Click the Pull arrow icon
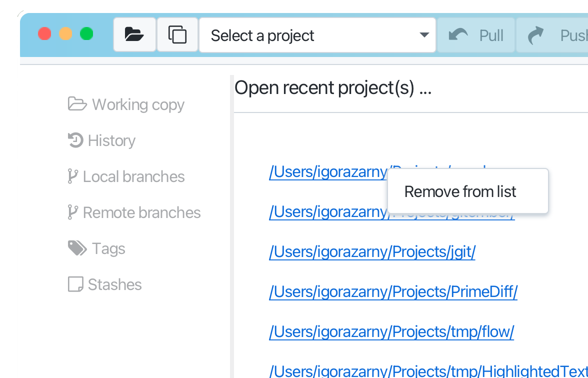 tap(458, 35)
